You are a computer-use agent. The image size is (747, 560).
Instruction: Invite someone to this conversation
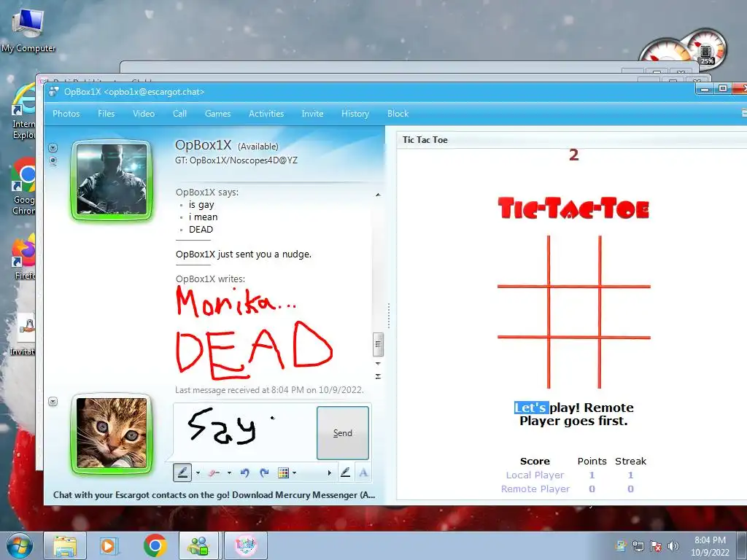pyautogui.click(x=312, y=113)
